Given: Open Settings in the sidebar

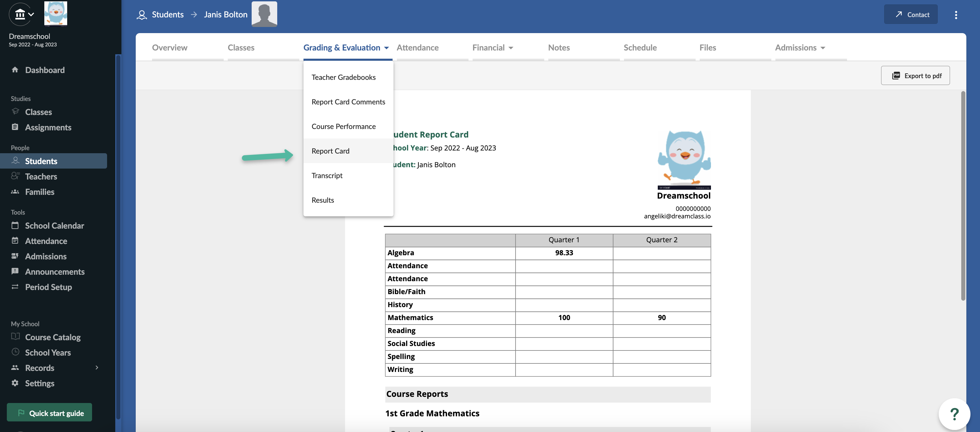Looking at the screenshot, I should 40,383.
